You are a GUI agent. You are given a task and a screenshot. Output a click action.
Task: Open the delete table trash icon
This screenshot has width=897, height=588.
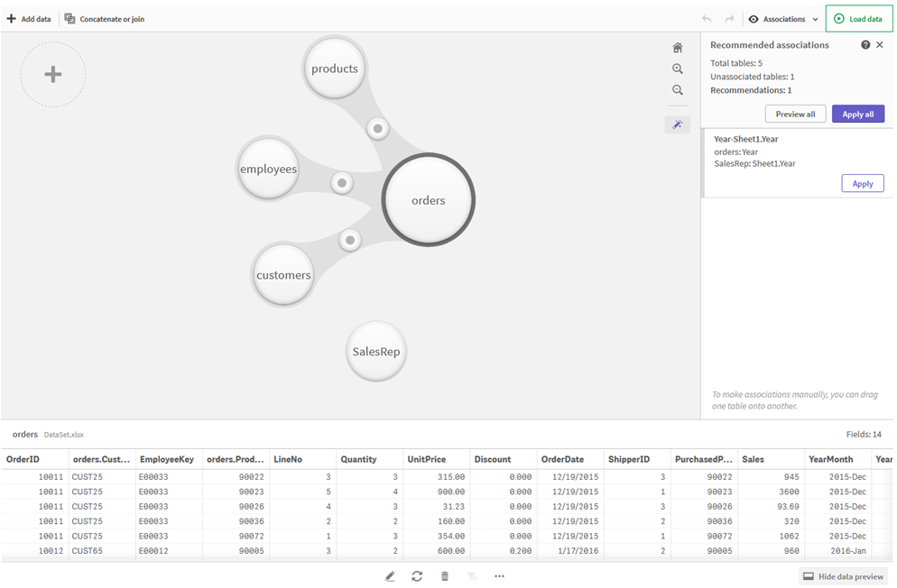444,575
